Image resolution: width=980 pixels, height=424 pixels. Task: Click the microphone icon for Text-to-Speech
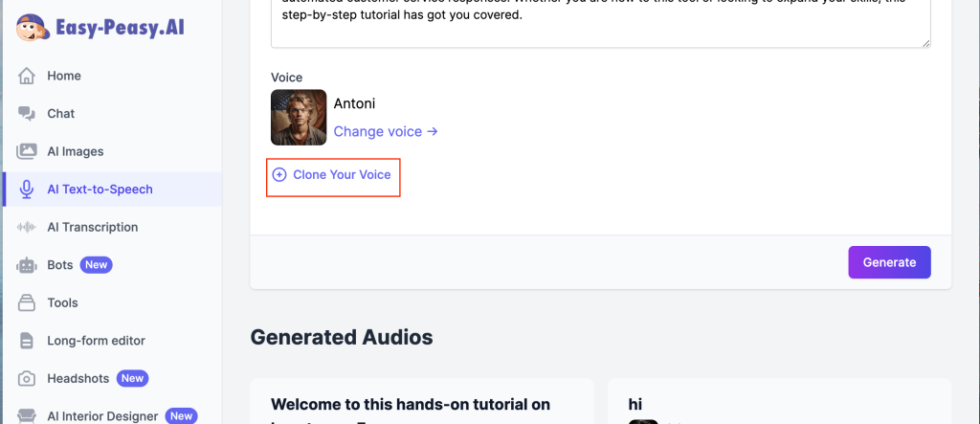tap(27, 190)
